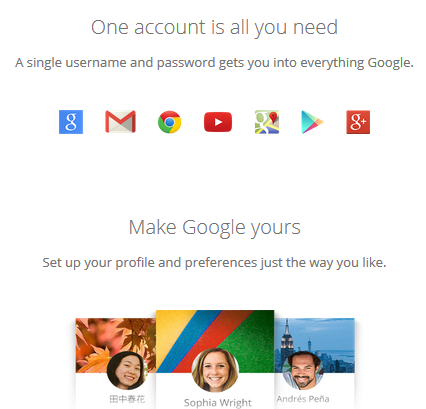Select the Japanese name under left profile
Screen dimensions: 426x409
(127, 399)
